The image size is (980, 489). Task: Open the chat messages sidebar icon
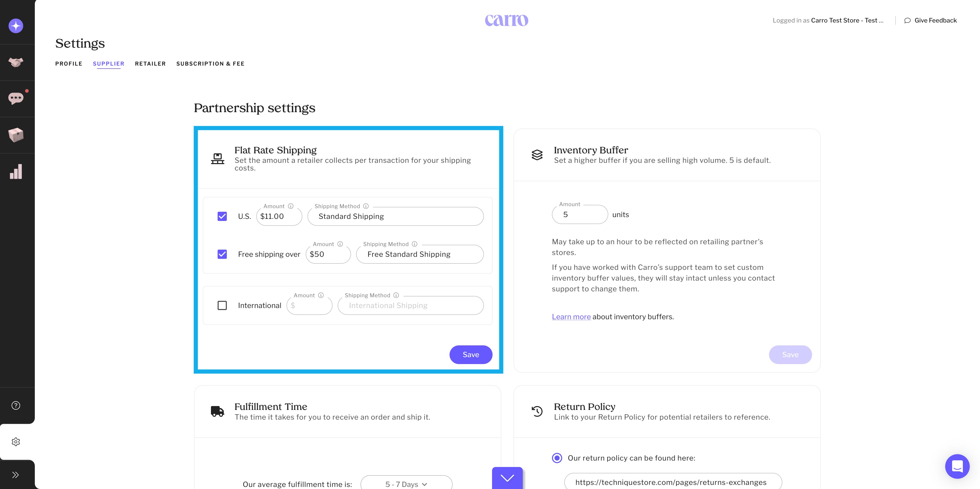16,98
